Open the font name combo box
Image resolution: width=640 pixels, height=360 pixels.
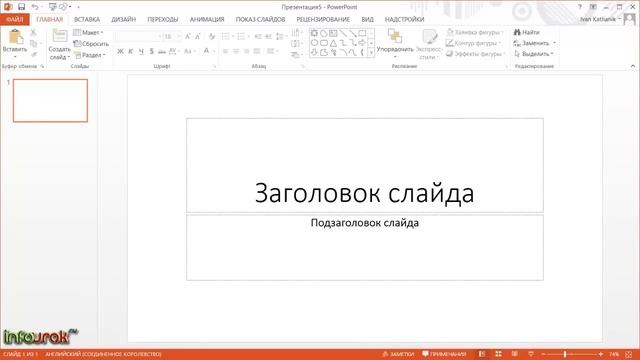[x=138, y=37]
